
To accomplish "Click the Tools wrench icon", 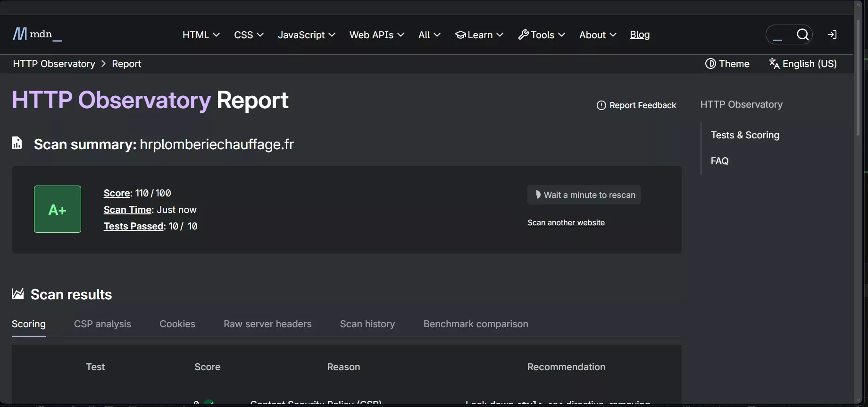I will (523, 34).
